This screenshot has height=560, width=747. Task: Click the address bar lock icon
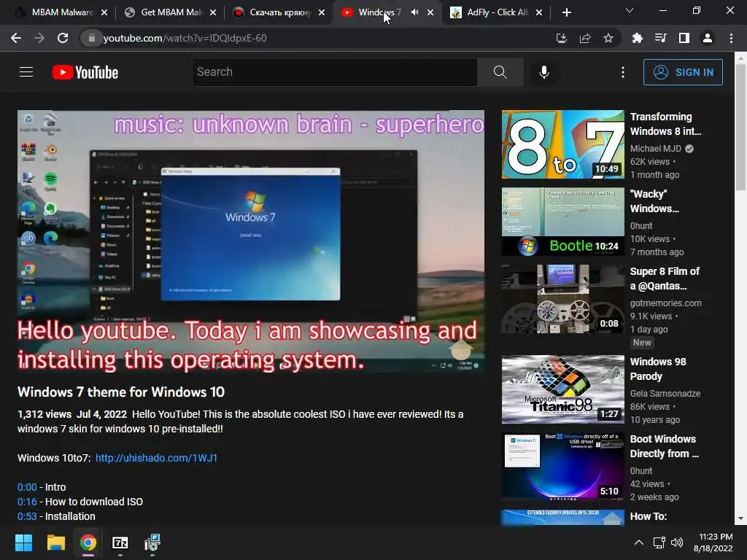click(91, 38)
